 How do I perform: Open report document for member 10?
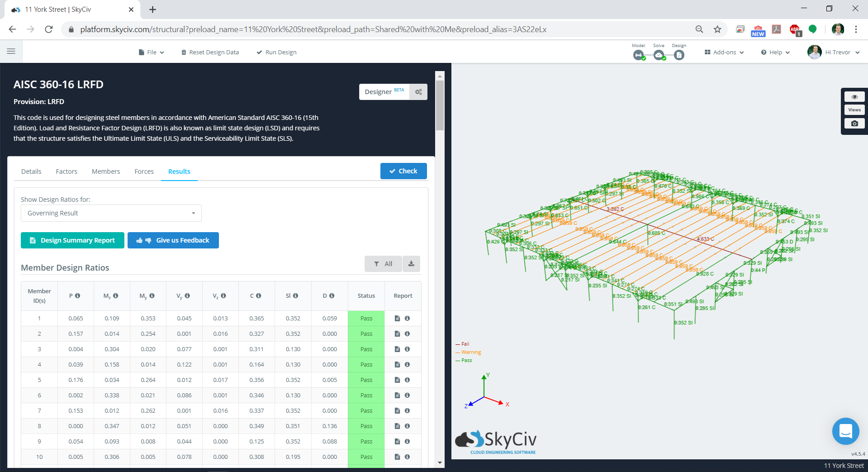coord(397,457)
